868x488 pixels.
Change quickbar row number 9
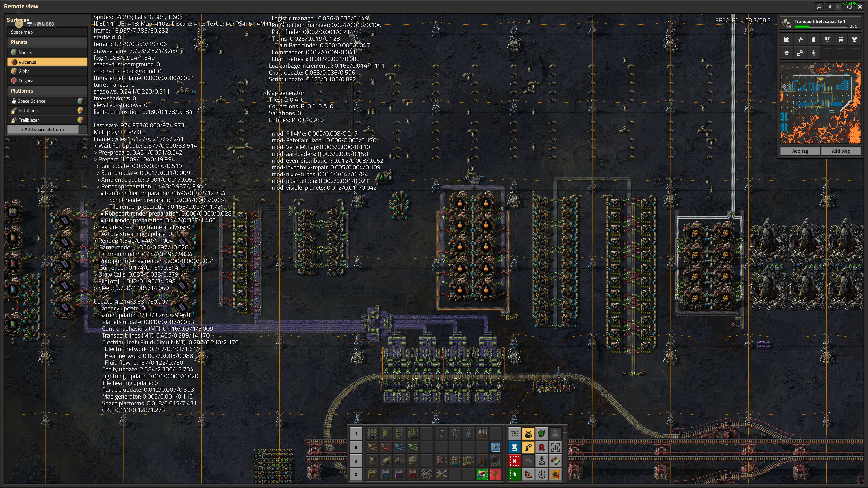point(356,461)
